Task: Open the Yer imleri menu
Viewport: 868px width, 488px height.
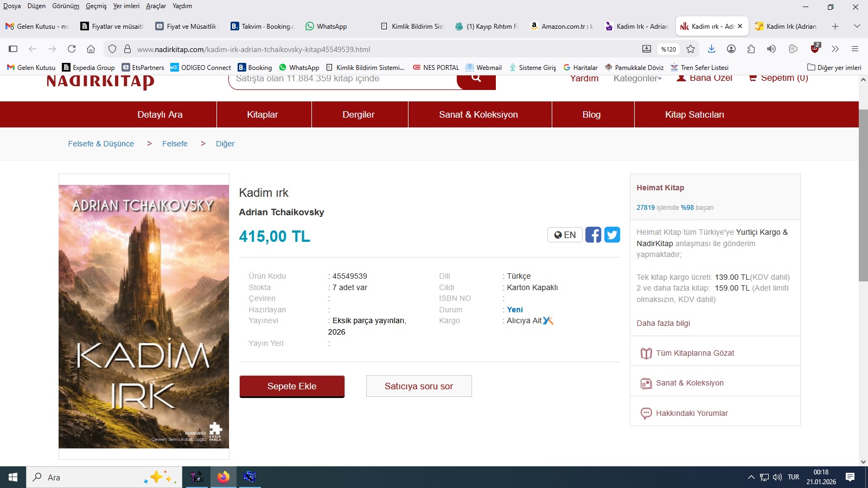Action: click(x=126, y=6)
